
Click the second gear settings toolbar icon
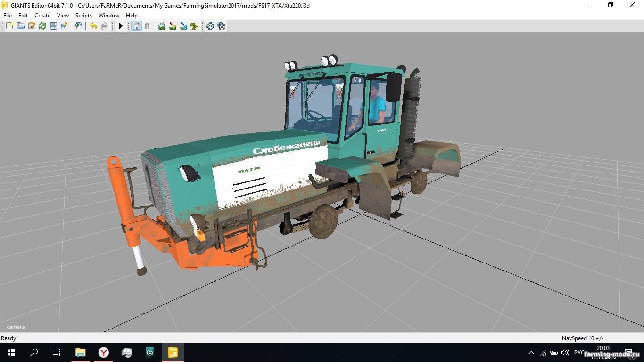pyautogui.click(x=221, y=26)
